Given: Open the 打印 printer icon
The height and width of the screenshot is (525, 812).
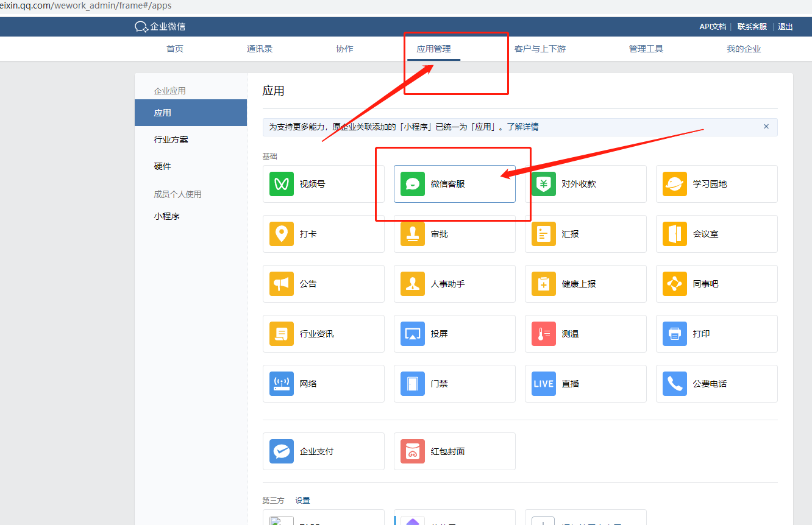Looking at the screenshot, I should tap(675, 334).
